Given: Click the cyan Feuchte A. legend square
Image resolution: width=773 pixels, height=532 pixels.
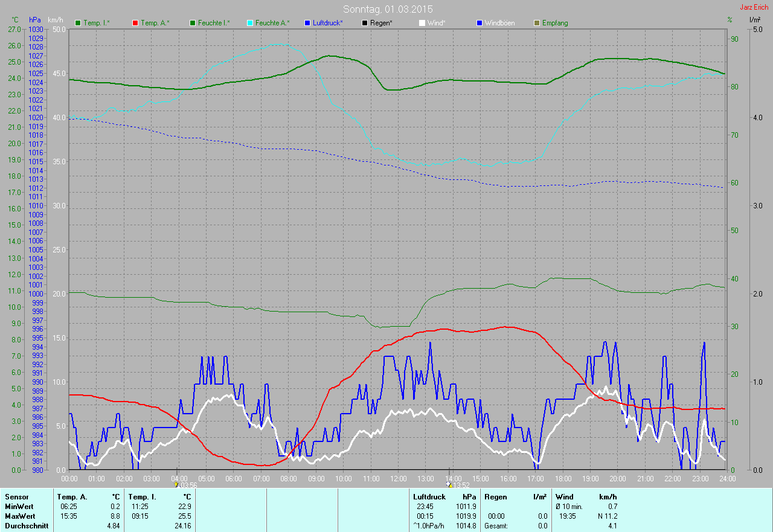Looking at the screenshot, I should pos(250,23).
